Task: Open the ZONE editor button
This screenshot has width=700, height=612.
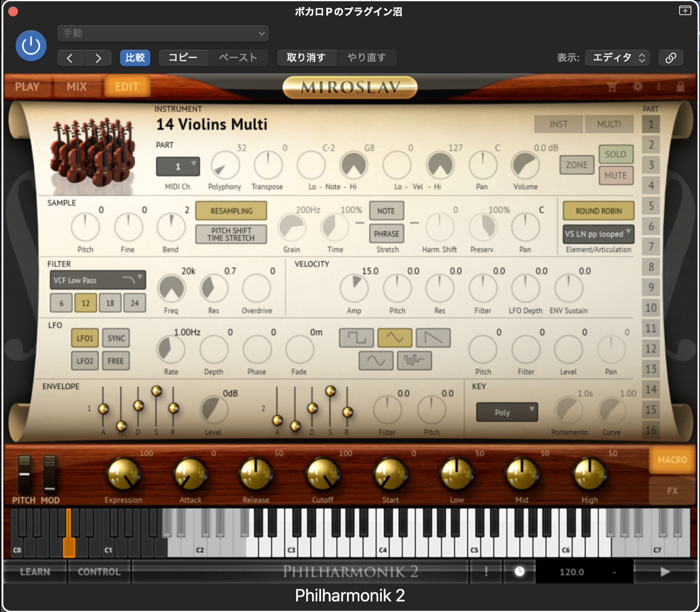Action: tap(577, 165)
